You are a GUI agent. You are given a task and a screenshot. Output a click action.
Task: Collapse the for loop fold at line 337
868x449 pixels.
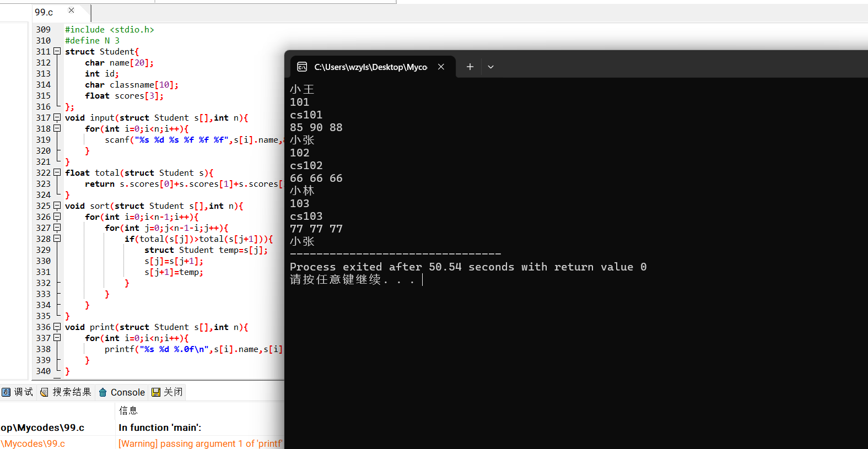tap(57, 338)
